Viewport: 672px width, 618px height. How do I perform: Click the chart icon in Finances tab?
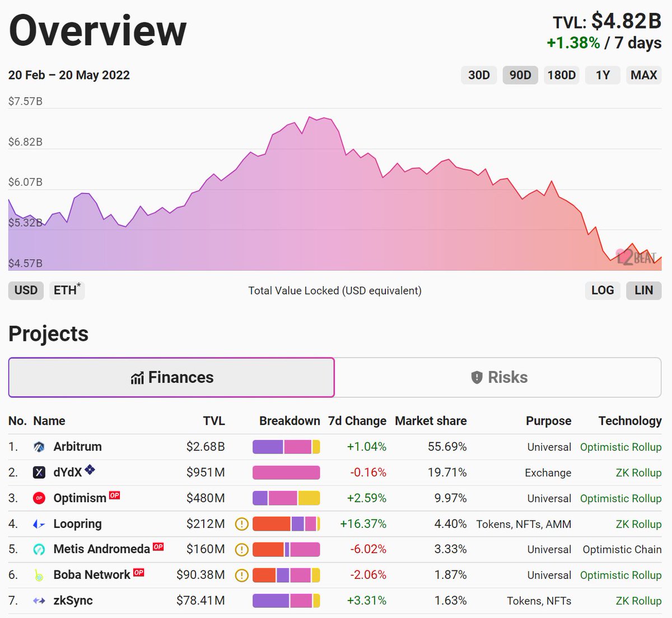tap(137, 378)
